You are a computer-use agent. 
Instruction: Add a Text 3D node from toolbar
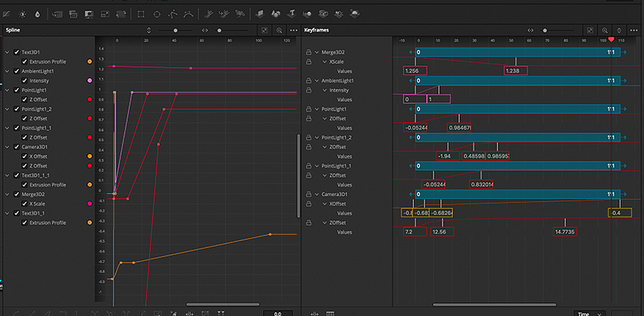click(291, 15)
